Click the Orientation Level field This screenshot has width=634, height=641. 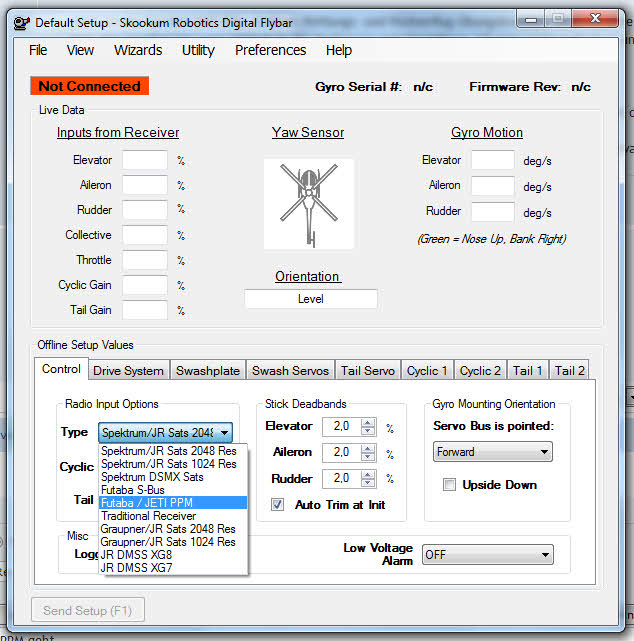311,299
